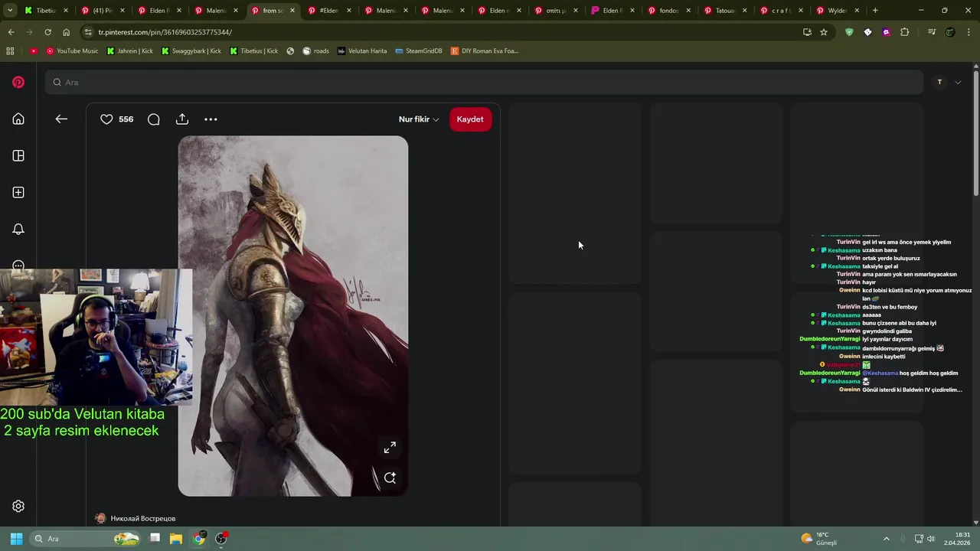Open Jahrein | Kick bookmark
The height and width of the screenshot is (551, 980).
pos(130,51)
